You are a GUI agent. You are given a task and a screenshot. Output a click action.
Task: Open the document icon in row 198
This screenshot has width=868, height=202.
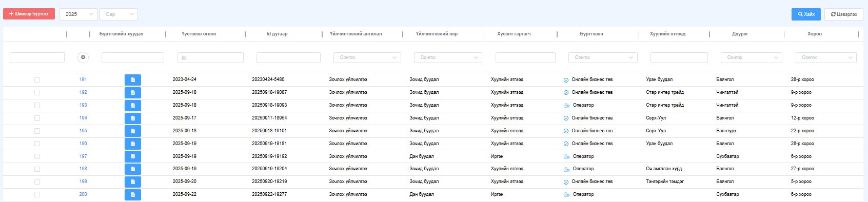[x=133, y=169]
